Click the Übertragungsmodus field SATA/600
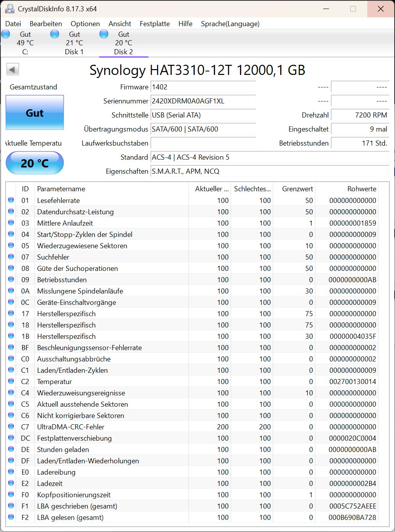The width and height of the screenshot is (395, 532). (x=203, y=129)
